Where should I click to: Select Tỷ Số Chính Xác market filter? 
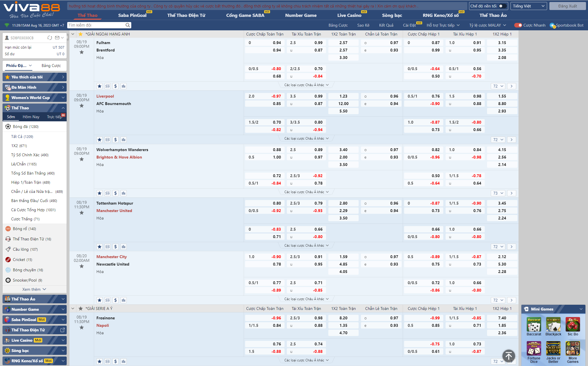(30, 155)
